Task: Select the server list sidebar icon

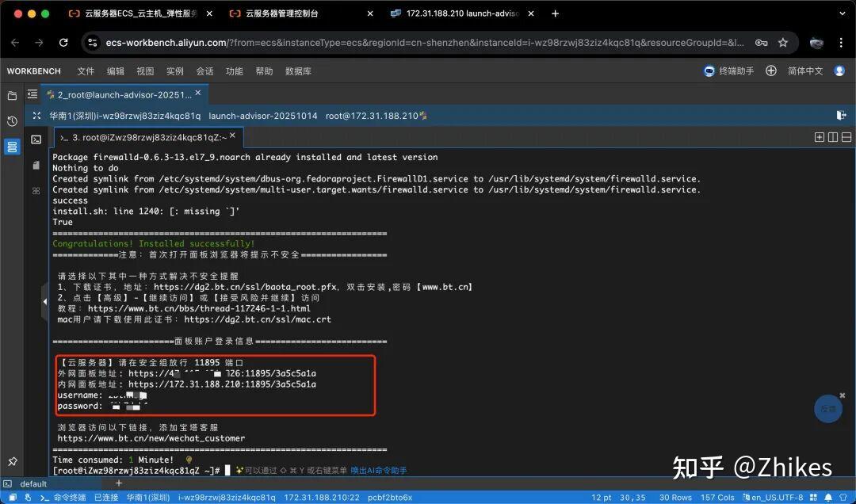Action: tap(12, 147)
